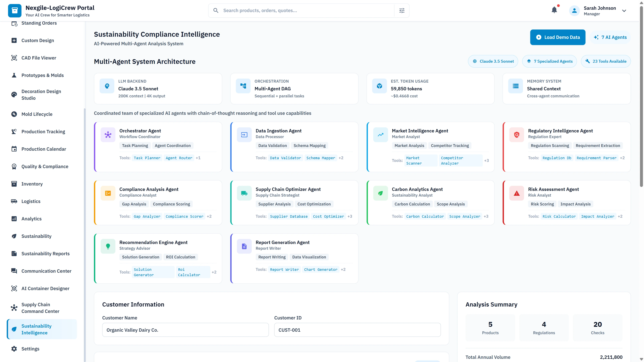
Task: Click the Regulatory Intelligence shield icon
Action: click(517, 135)
